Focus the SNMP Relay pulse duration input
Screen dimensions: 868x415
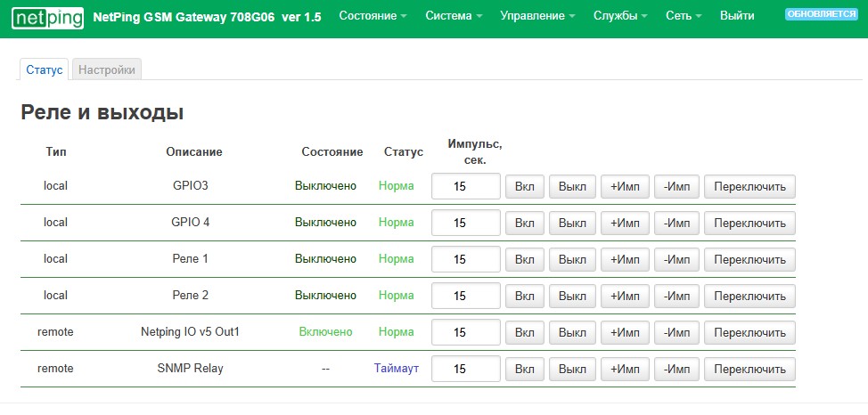point(465,369)
